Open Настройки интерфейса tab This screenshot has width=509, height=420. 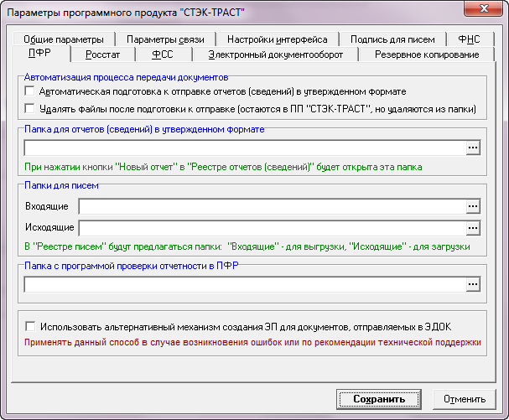(x=278, y=39)
